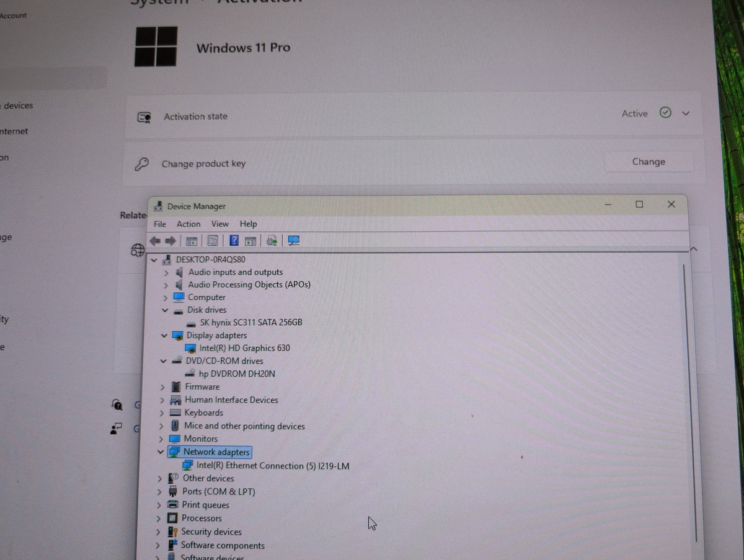This screenshot has height=560, width=744.
Task: Click the DESKTOP-0R4QS80 computer icon
Action: click(x=167, y=260)
